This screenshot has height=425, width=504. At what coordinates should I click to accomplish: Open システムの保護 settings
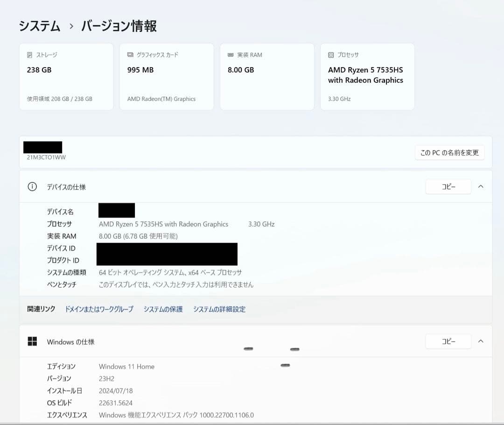[x=163, y=309]
